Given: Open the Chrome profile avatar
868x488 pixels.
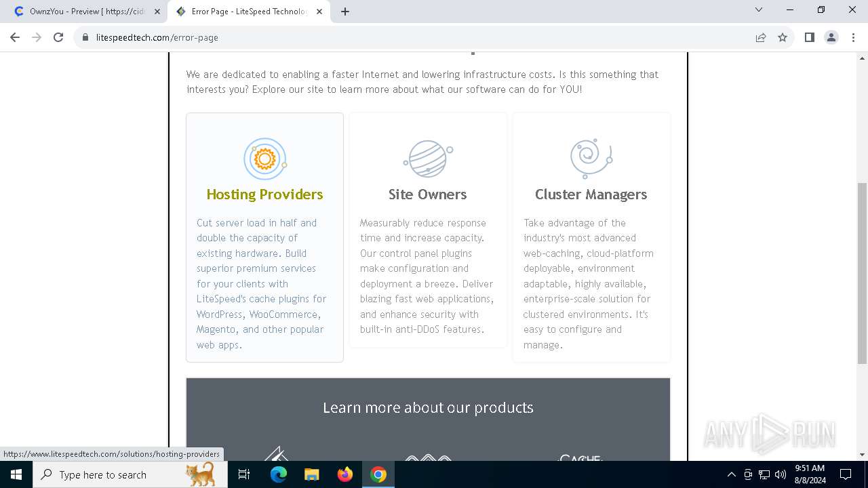Looking at the screenshot, I should [x=831, y=37].
